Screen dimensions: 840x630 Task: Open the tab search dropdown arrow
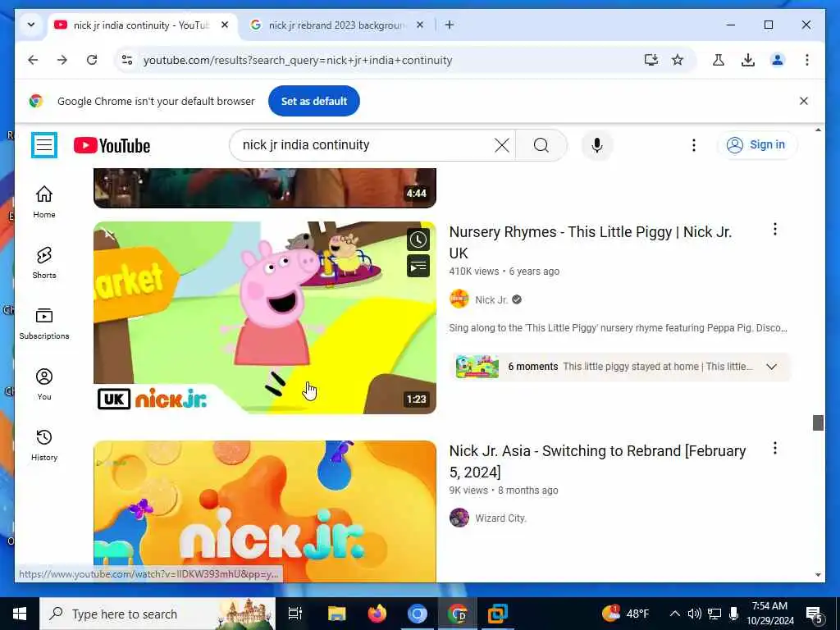[31, 25]
